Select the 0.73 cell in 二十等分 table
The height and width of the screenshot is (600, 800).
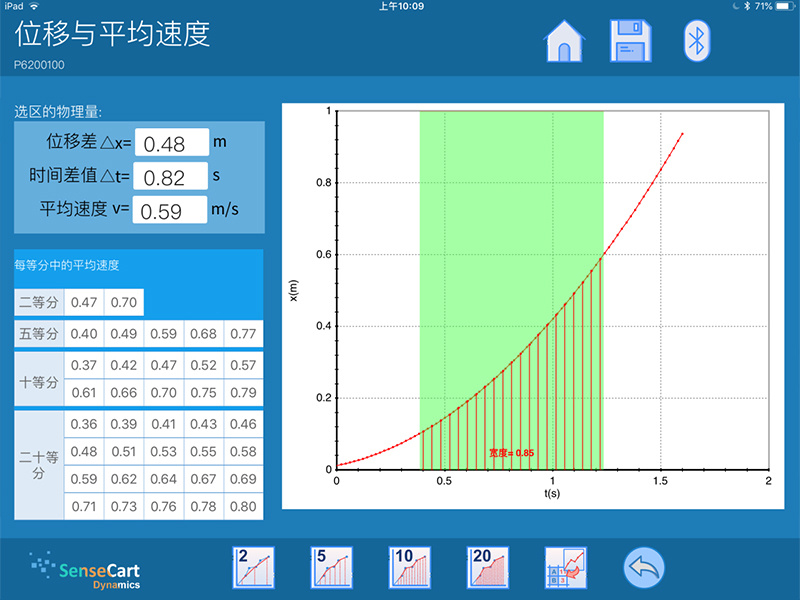point(124,507)
